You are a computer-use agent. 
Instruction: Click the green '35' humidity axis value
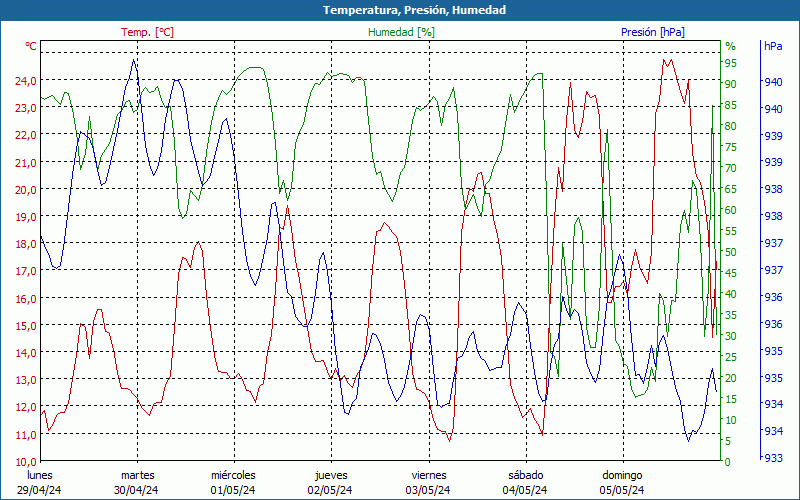tap(731, 315)
